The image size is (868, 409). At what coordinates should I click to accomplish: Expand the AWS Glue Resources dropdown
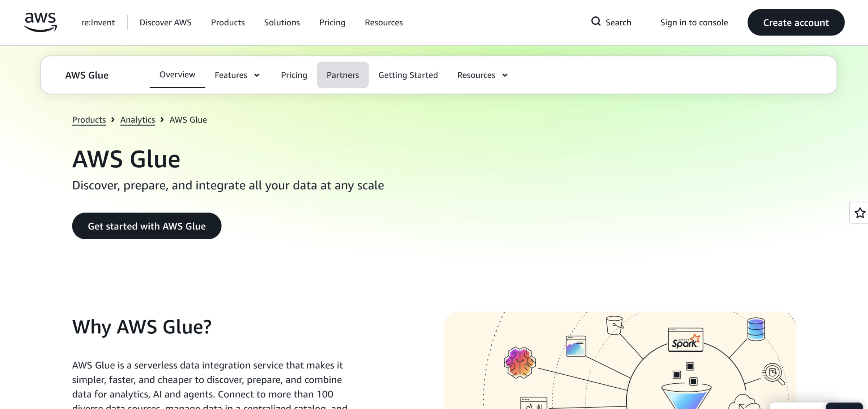(482, 75)
